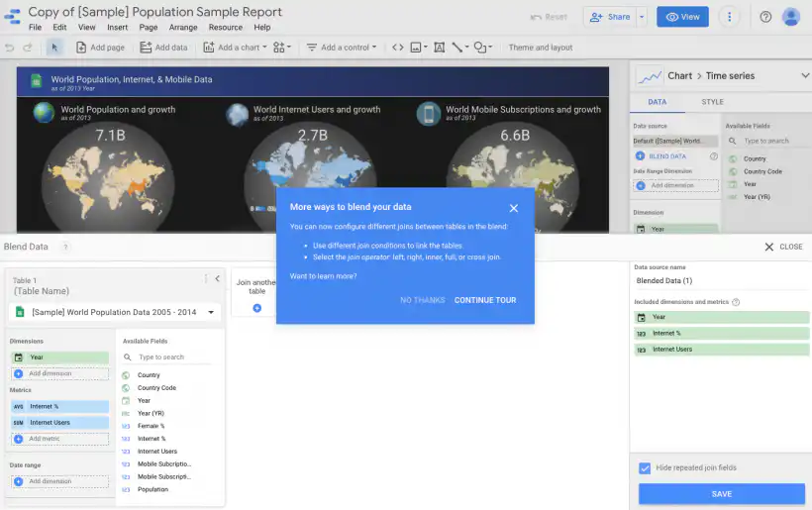Open the Edit menu

coord(59,28)
